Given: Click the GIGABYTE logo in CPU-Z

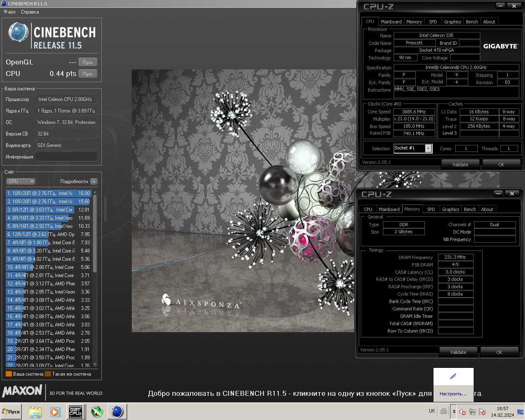Looking at the screenshot, I should [x=500, y=46].
